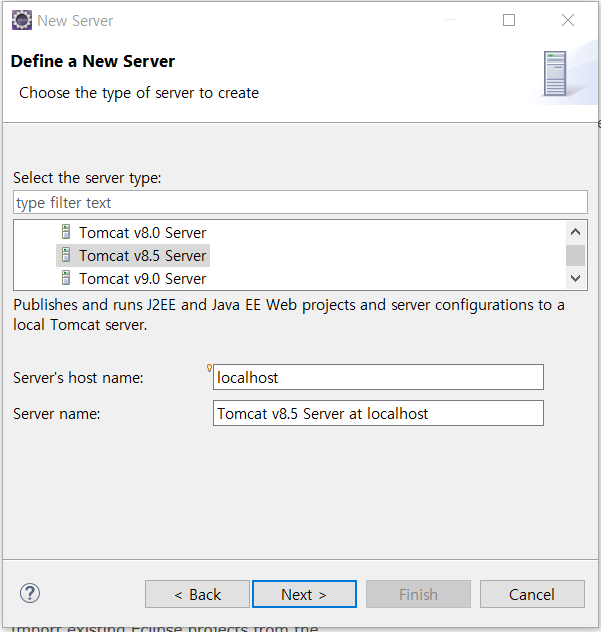Close the New Server window
The width and height of the screenshot is (601, 632).
point(568,20)
